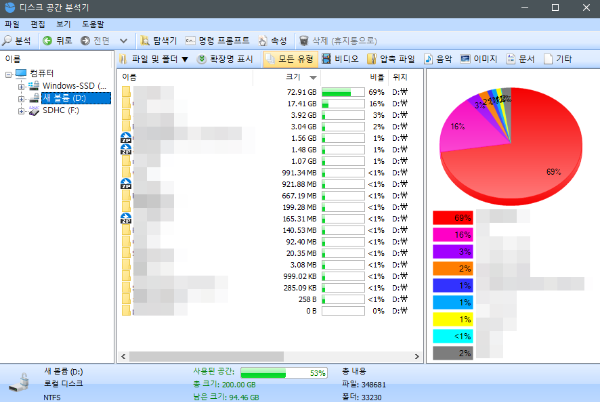Image resolution: width=600 pixels, height=402 pixels.
Task: Select the 모든 유형 filter
Action: pos(290,59)
